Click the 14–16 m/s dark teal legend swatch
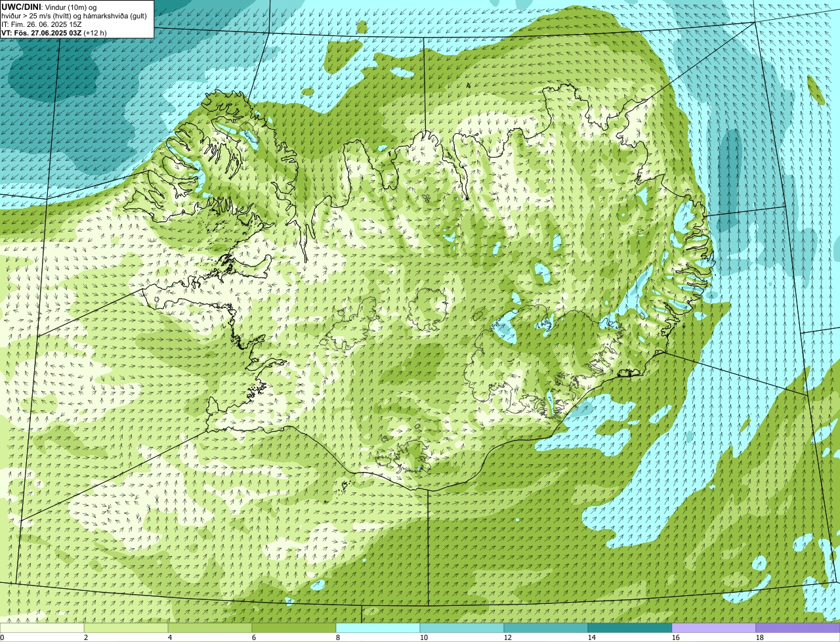This screenshot has width=840, height=642. pos(630,628)
